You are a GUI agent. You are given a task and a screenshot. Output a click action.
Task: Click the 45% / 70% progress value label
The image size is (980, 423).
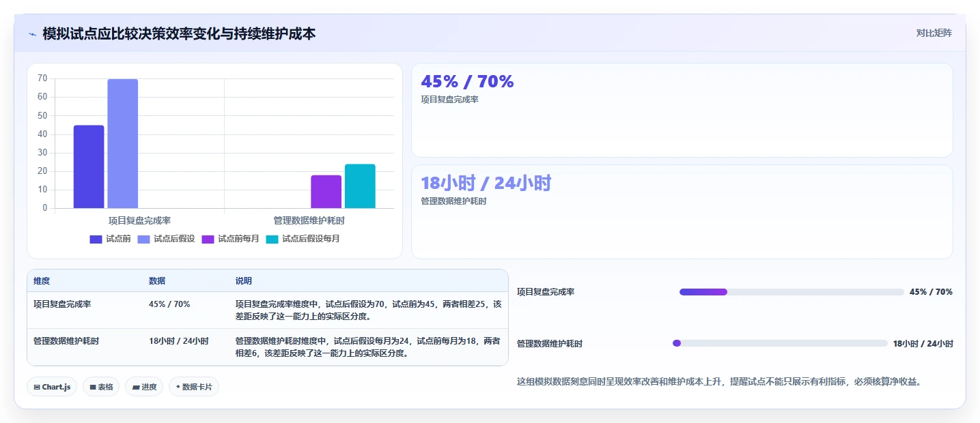pyautogui.click(x=931, y=292)
